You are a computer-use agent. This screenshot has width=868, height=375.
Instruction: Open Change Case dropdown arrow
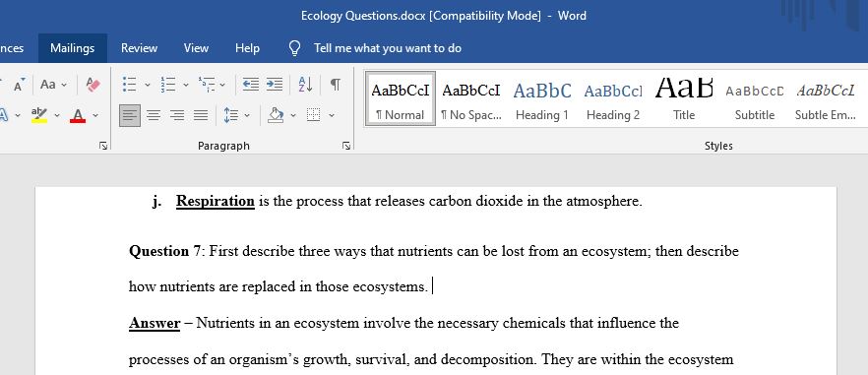[x=64, y=85]
